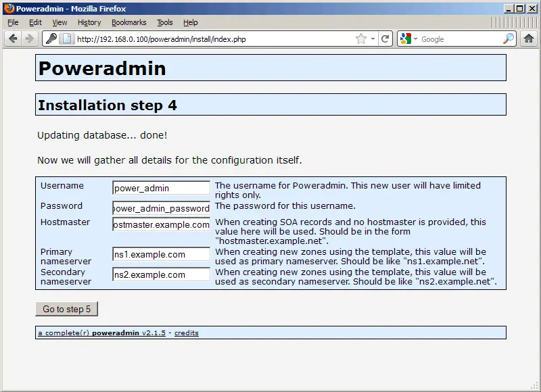Click the page icon in address bar
This screenshot has width=541, height=392.
pos(66,39)
